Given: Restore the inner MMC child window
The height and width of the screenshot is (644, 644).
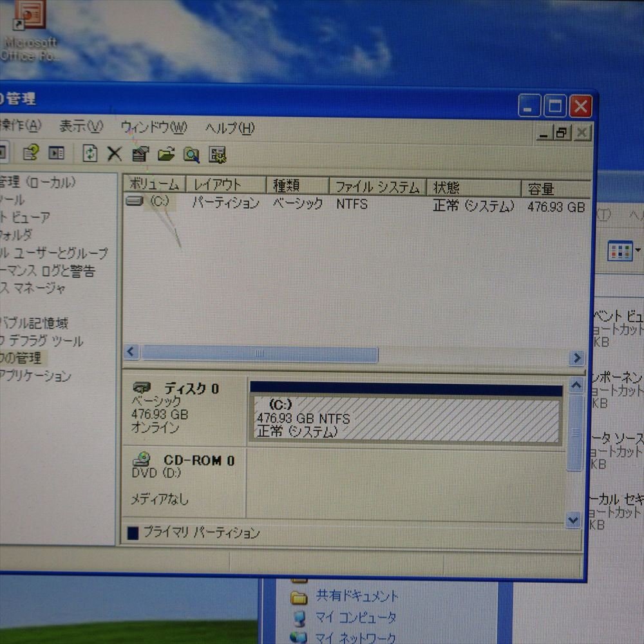Looking at the screenshot, I should pos(562,133).
